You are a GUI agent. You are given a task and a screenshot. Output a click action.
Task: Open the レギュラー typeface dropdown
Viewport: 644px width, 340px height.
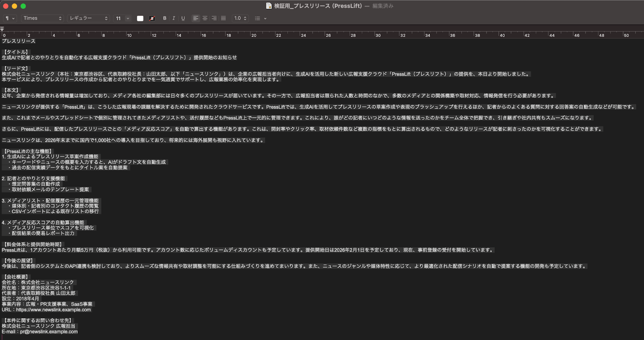89,18
